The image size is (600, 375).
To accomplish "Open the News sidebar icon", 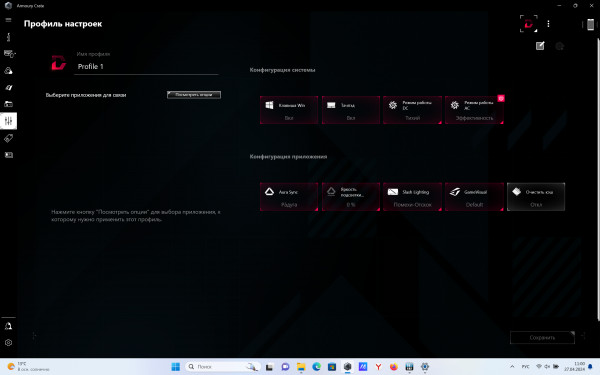I will click(8, 155).
